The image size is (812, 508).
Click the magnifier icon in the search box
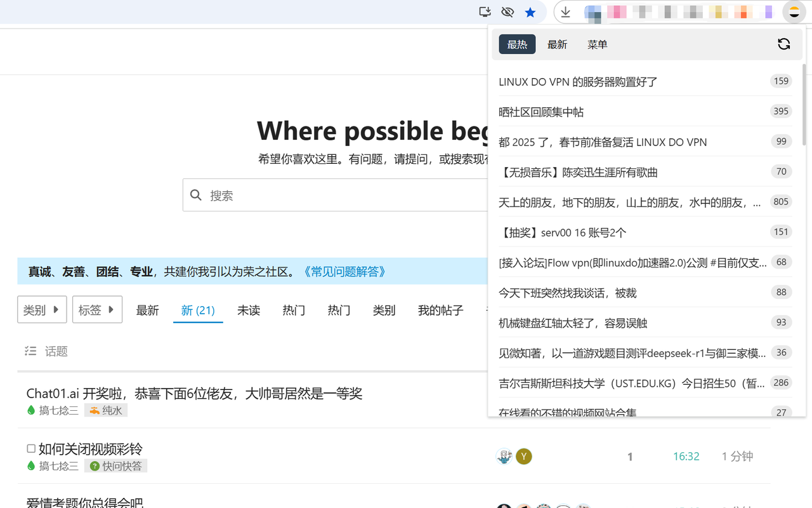(x=196, y=195)
